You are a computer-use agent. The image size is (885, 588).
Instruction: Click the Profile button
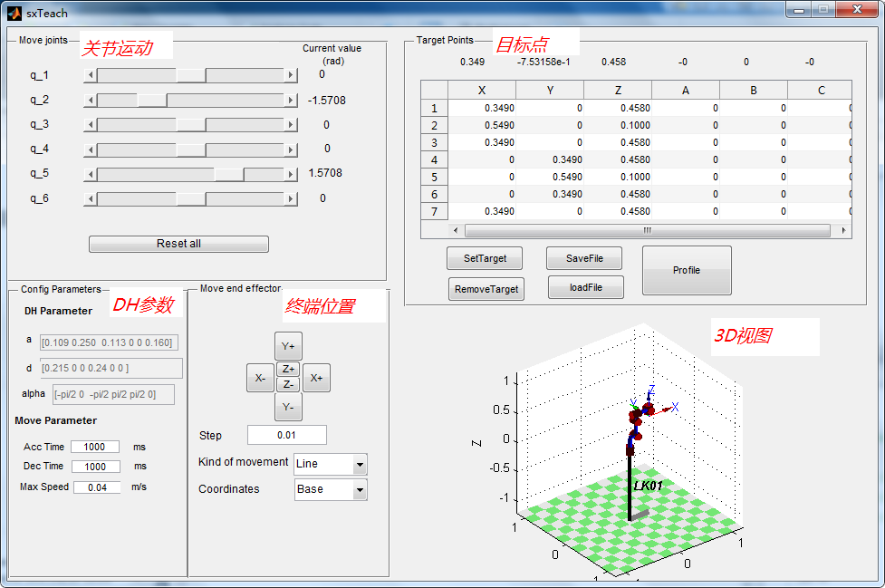[686, 270]
